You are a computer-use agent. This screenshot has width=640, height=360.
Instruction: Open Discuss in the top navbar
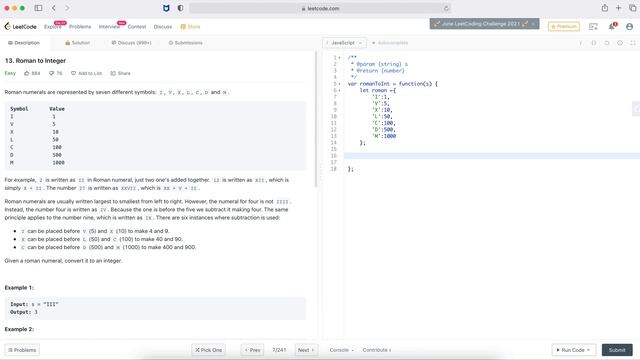tap(162, 27)
